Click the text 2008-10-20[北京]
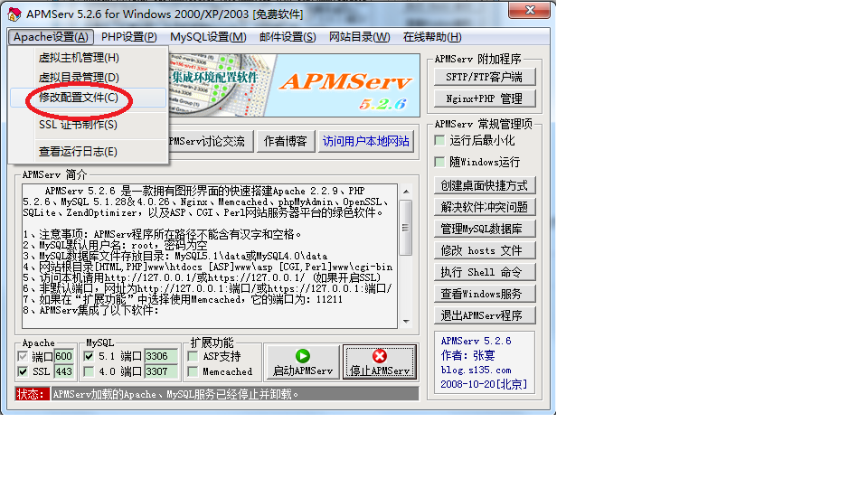Screen dimensions: 868x488 point(484,384)
